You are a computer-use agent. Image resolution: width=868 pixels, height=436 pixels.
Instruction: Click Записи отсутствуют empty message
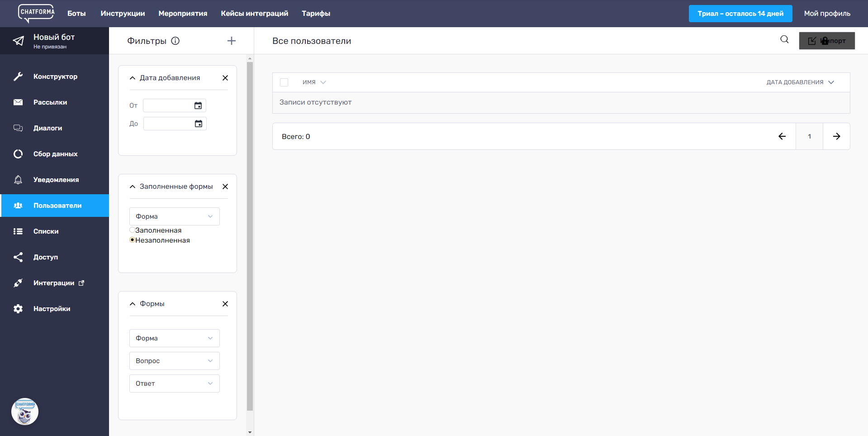pyautogui.click(x=315, y=102)
